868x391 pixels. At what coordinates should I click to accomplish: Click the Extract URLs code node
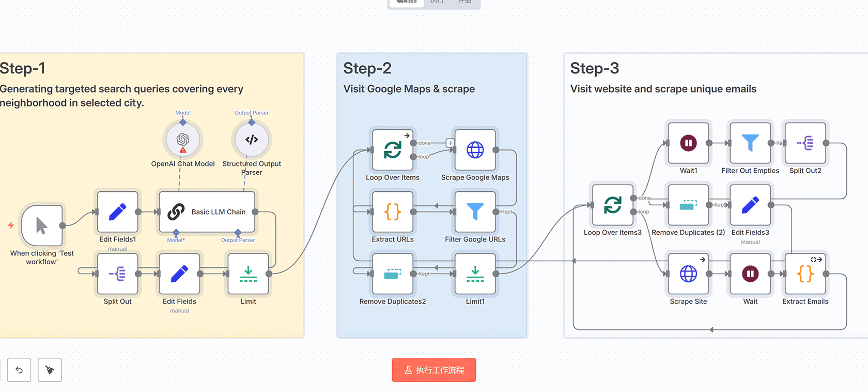pyautogui.click(x=393, y=212)
